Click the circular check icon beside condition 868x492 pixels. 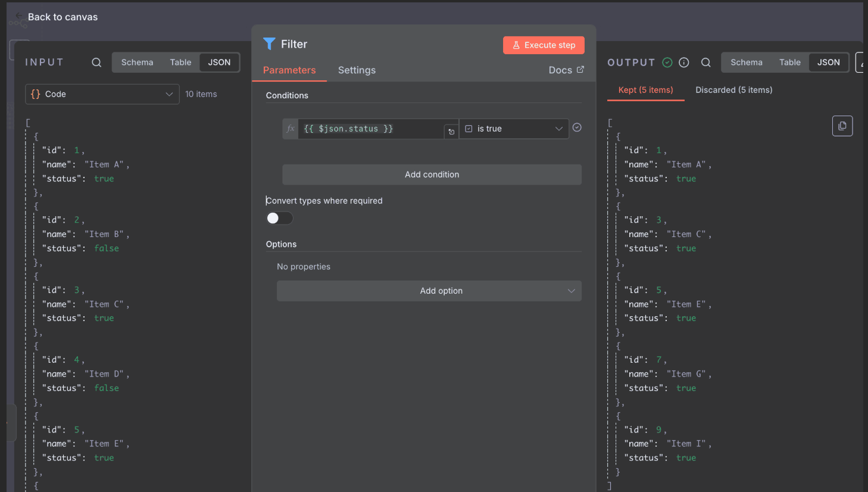click(x=577, y=127)
